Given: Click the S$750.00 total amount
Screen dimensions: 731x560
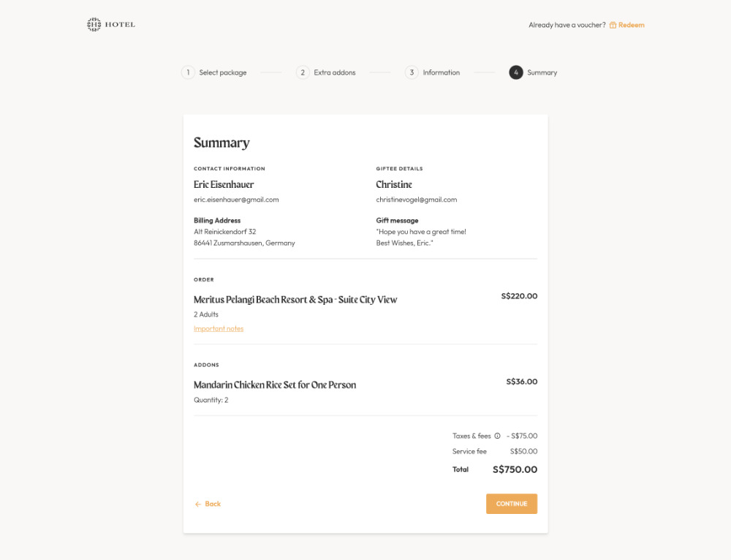Looking at the screenshot, I should pyautogui.click(x=514, y=469).
